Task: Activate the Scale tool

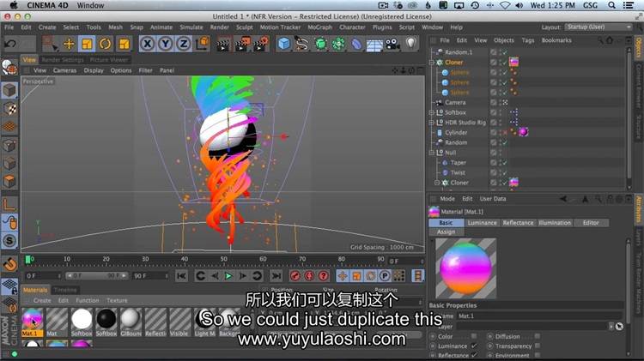Action: point(87,44)
